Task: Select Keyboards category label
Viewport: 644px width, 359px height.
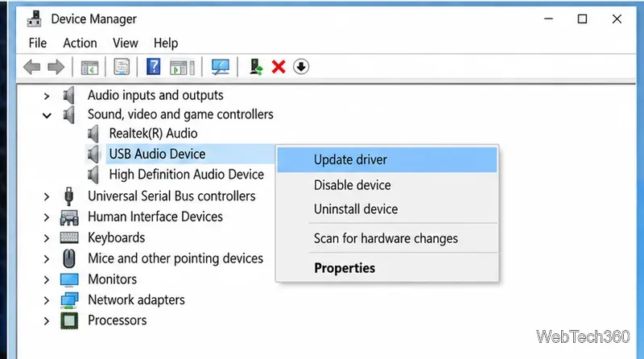Action: [116, 237]
